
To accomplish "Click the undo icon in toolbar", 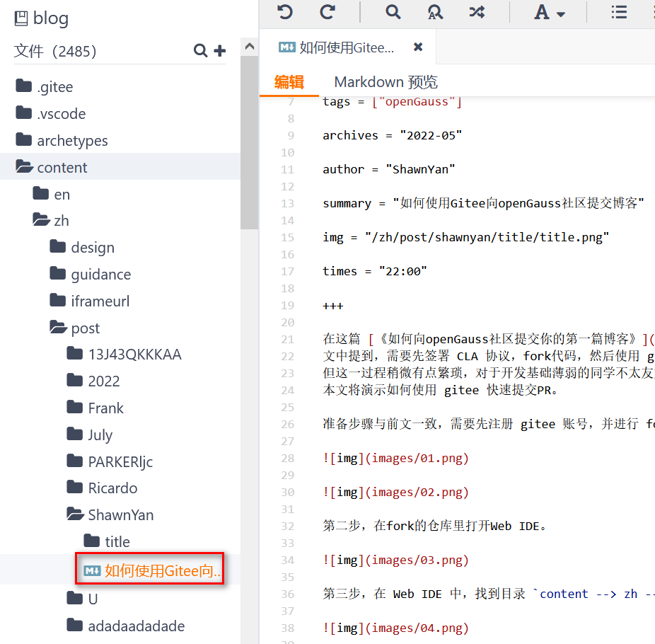I will (285, 12).
